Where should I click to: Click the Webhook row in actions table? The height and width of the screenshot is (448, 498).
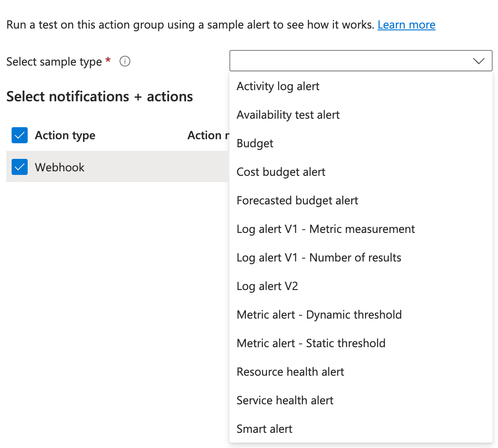(112, 167)
